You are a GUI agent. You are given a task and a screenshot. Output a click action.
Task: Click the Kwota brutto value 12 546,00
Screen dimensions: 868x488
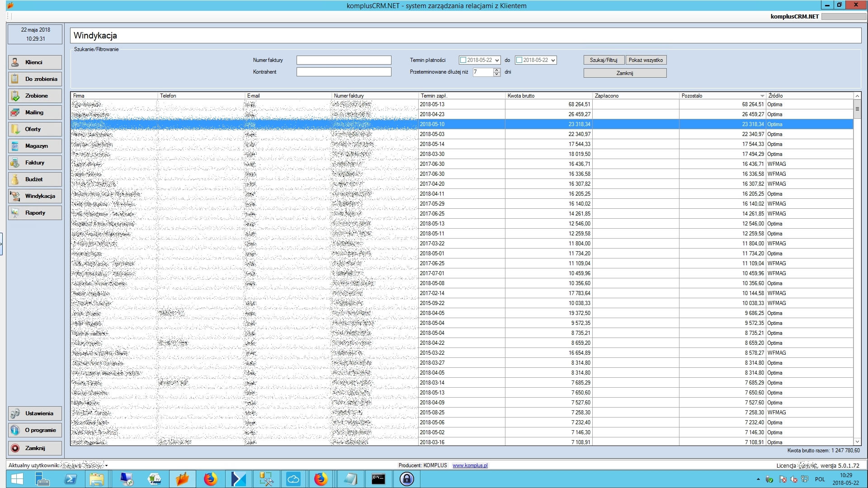(x=549, y=224)
